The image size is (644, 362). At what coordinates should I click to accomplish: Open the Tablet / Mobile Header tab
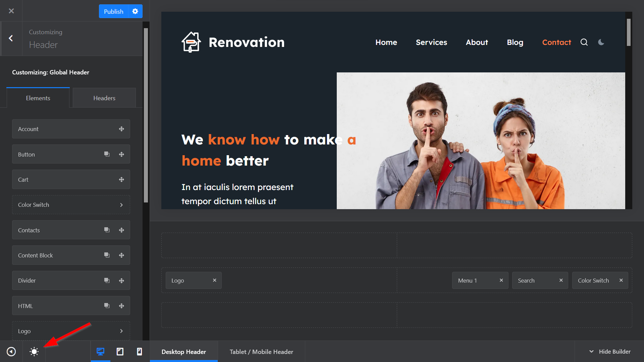pyautogui.click(x=261, y=352)
